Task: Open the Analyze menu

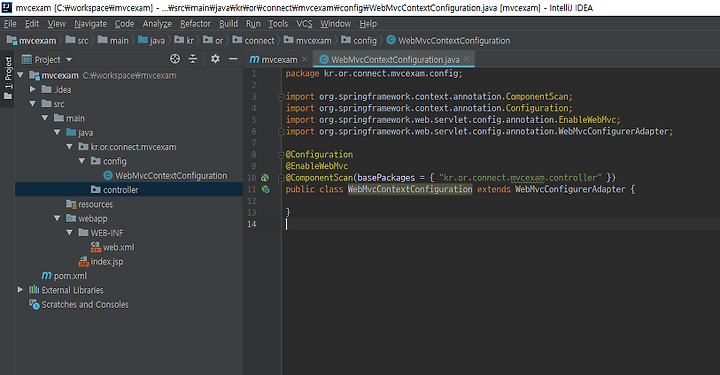Action: [157, 24]
